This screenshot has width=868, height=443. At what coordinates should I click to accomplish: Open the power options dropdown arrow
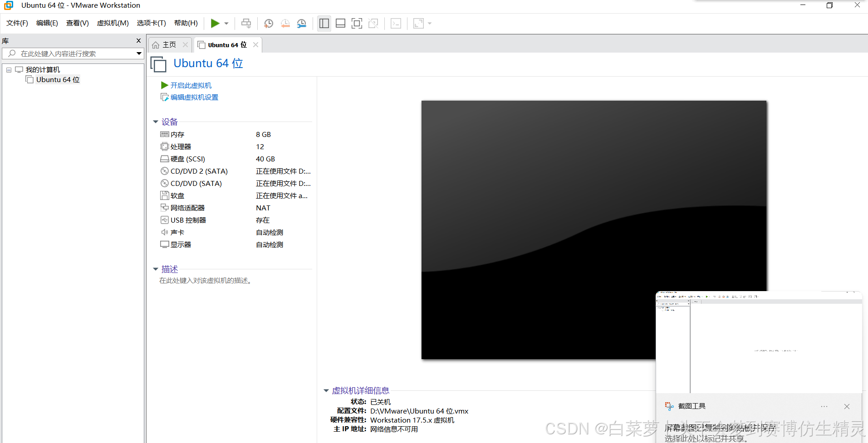226,24
